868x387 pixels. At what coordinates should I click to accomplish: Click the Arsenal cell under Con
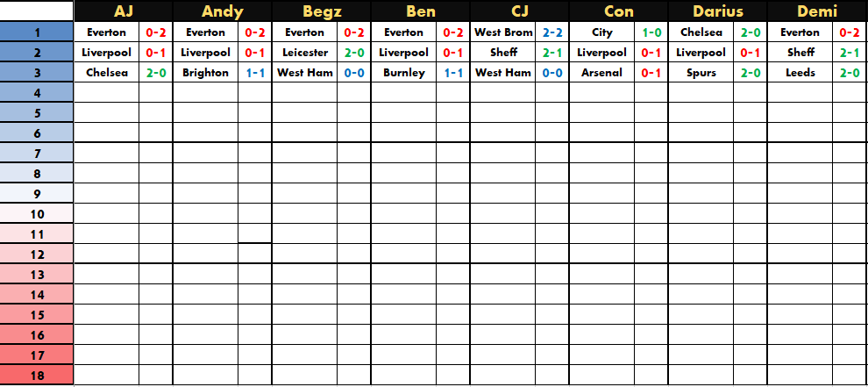click(x=602, y=73)
